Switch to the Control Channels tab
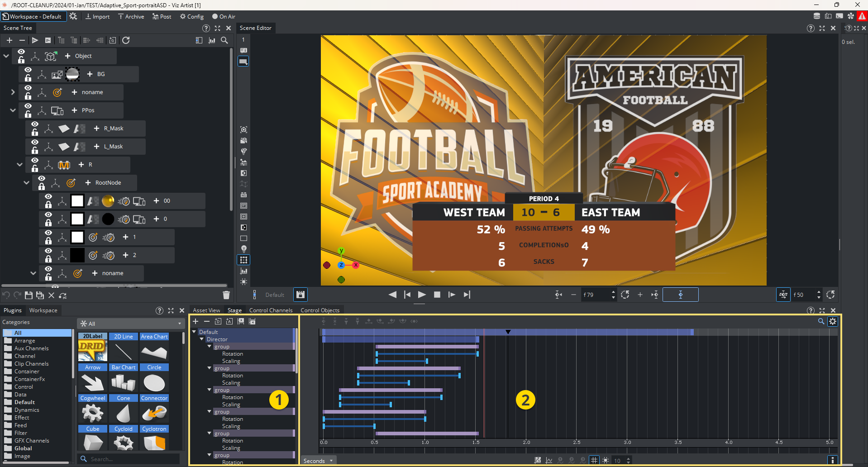The height and width of the screenshot is (467, 868). coord(271,310)
